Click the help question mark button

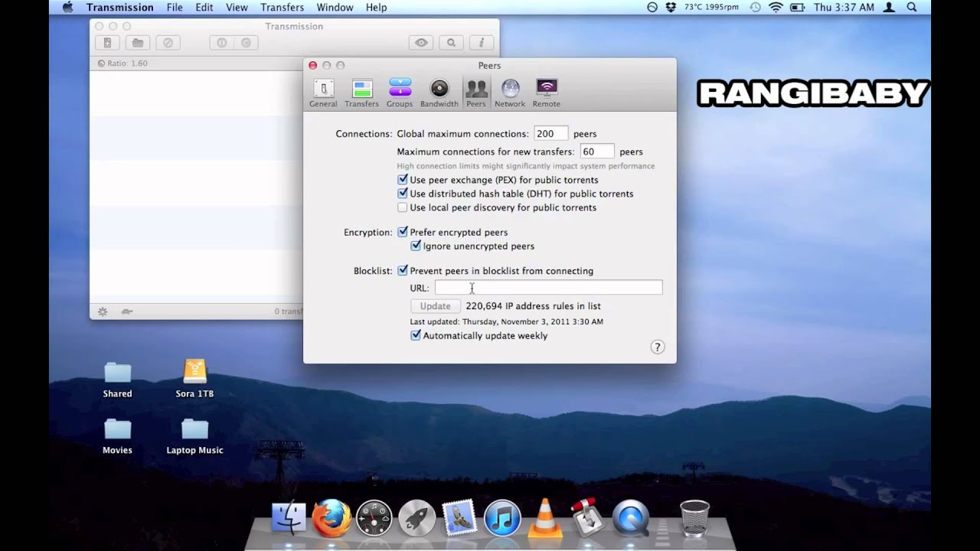tap(657, 347)
